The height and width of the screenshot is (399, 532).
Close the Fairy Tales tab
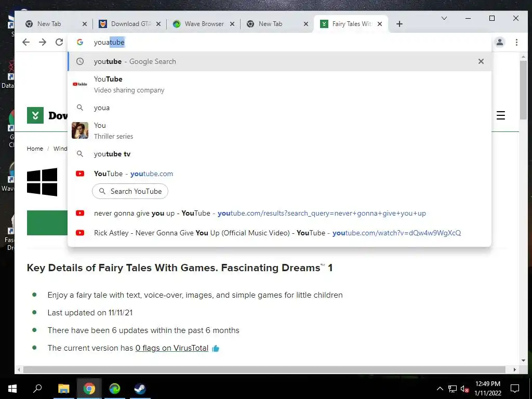coord(380,24)
